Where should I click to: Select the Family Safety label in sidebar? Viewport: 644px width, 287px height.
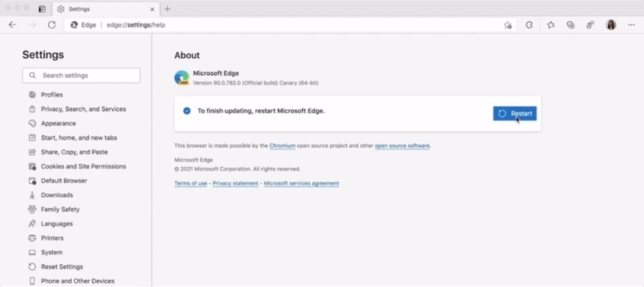point(60,209)
